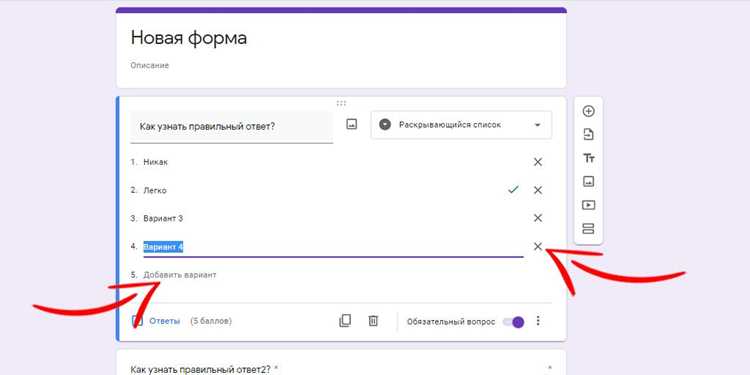The image size is (750, 375).
Task: Remove option "Никак"
Action: 538,162
